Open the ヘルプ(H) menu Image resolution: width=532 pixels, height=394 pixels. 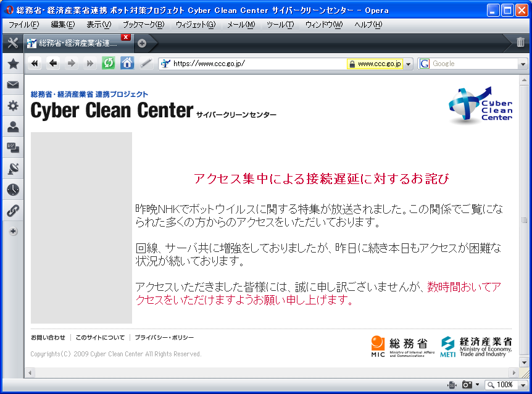tap(368, 25)
